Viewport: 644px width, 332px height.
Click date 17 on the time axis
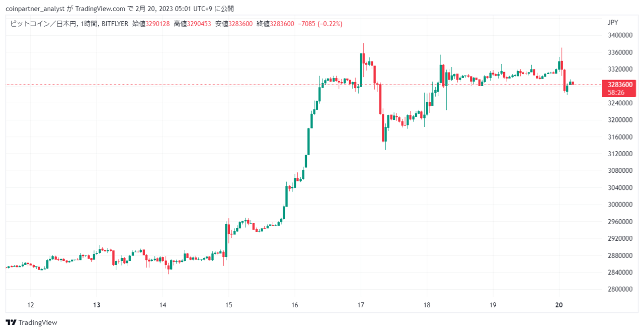point(361,305)
